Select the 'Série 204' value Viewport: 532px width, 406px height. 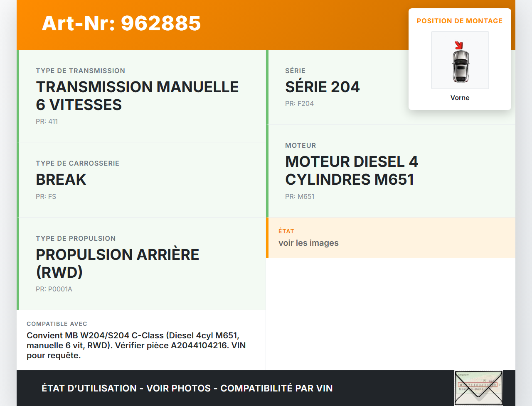[322, 87]
